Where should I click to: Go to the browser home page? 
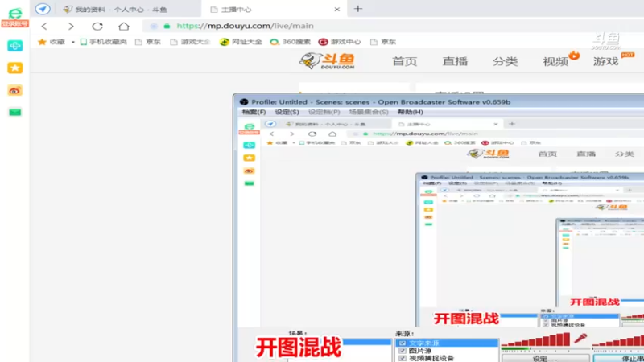(x=124, y=27)
